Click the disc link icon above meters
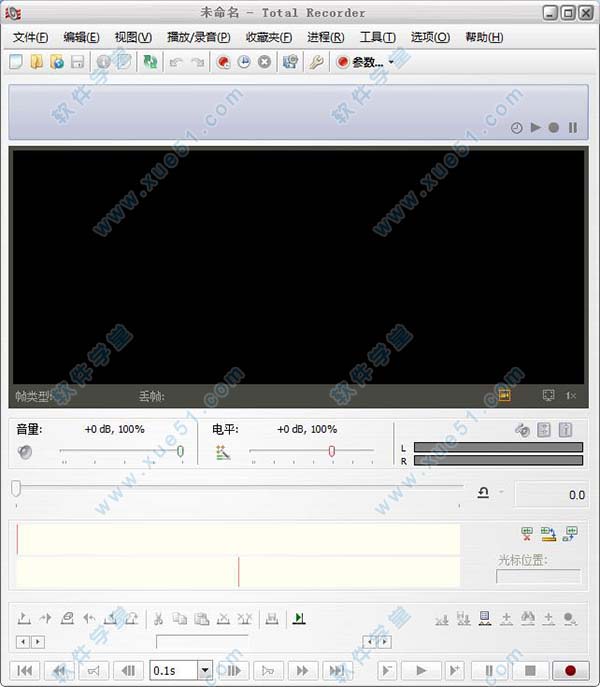This screenshot has width=600, height=687. click(x=522, y=430)
